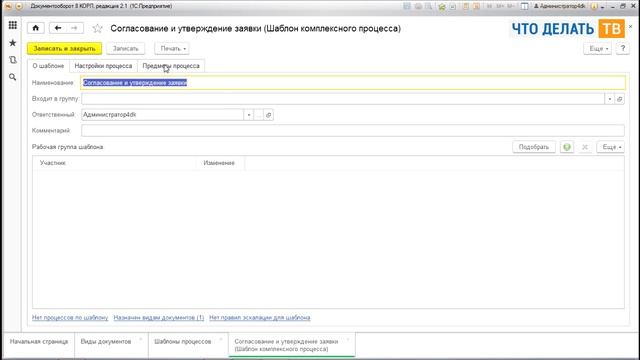This screenshot has height=360, width=640.
Task: Open the Назначен видам документов (1) link
Action: pyautogui.click(x=159, y=318)
